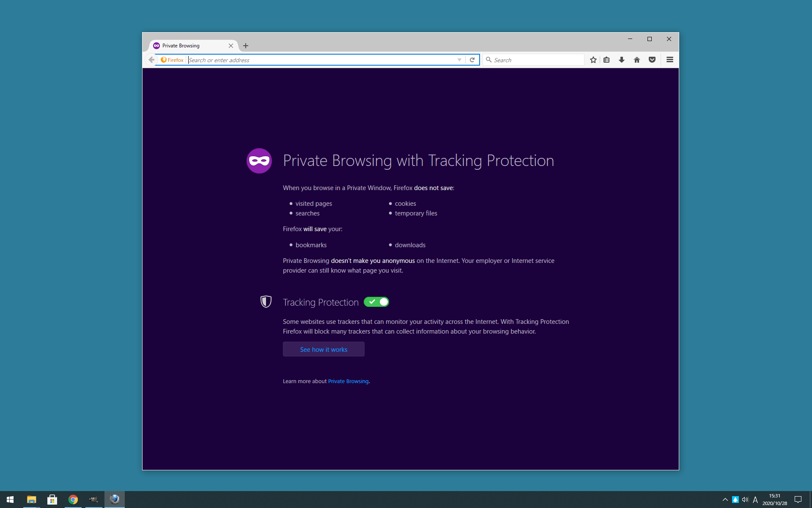Click the Tracking Protection section title

(321, 302)
